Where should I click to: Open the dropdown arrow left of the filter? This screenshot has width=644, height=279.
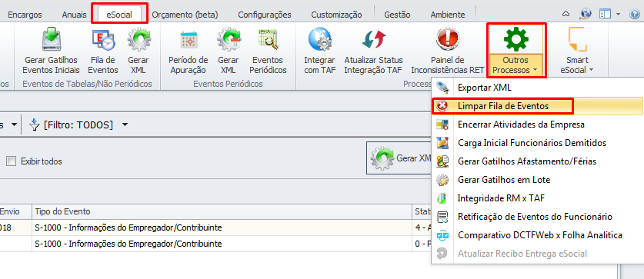pos(15,125)
